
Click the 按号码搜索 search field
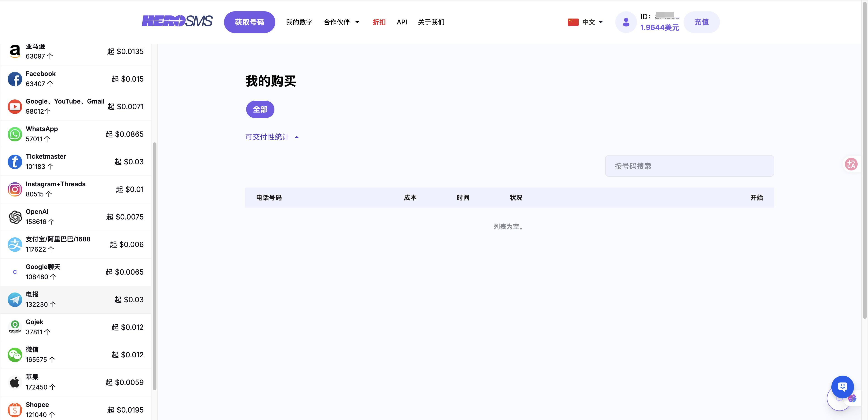point(689,166)
